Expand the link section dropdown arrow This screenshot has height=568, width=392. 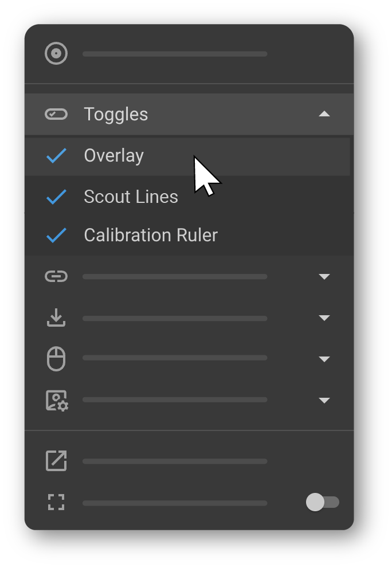pos(324,277)
